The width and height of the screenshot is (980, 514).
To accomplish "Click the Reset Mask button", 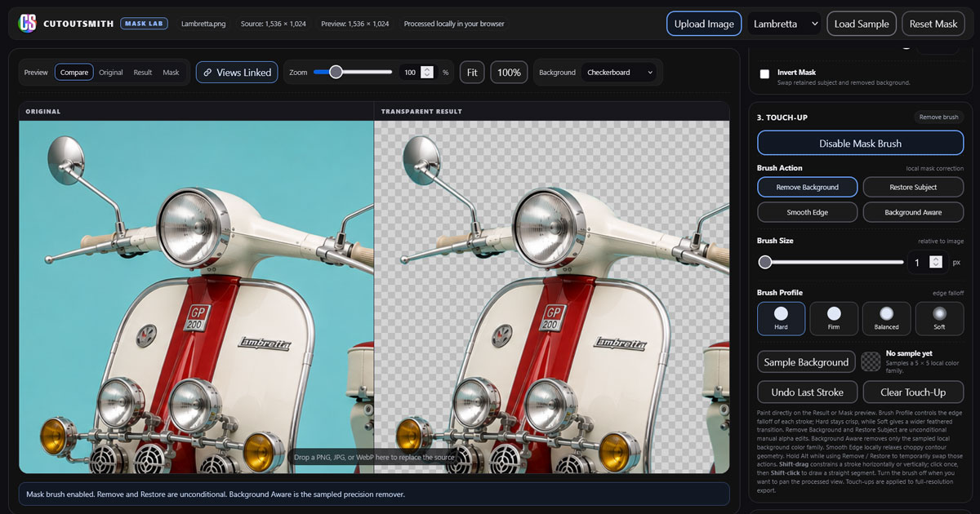I will point(933,24).
